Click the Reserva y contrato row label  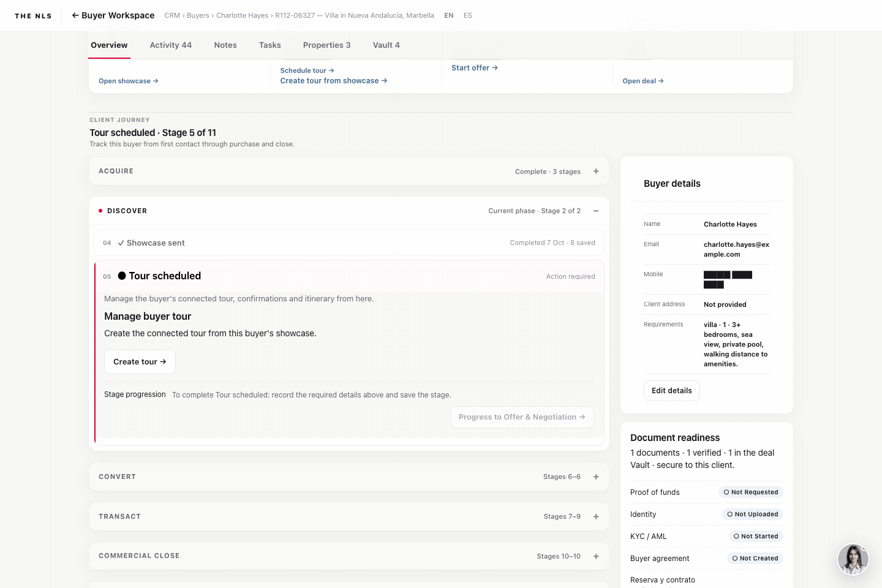(663, 580)
